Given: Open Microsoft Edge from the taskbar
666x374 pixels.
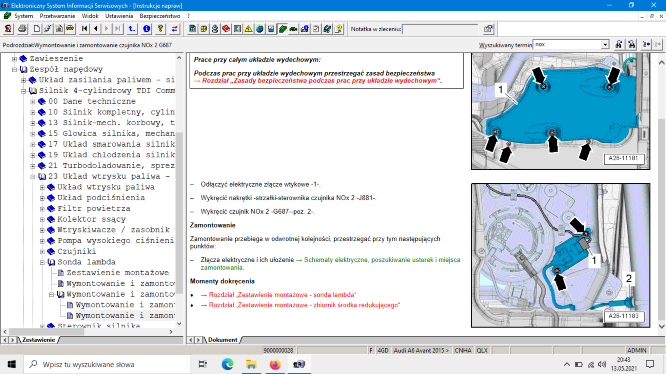Looking at the screenshot, I should [x=228, y=364].
